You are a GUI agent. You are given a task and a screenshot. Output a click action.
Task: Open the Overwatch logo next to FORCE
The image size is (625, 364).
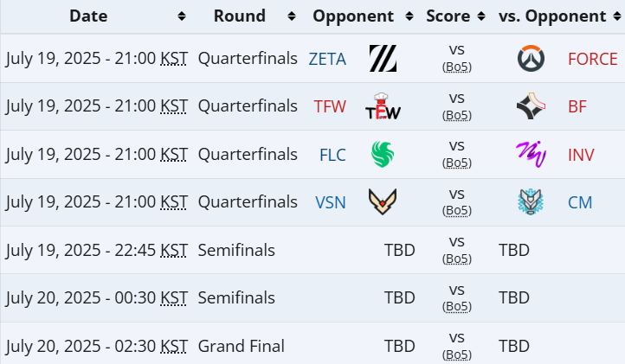click(531, 59)
